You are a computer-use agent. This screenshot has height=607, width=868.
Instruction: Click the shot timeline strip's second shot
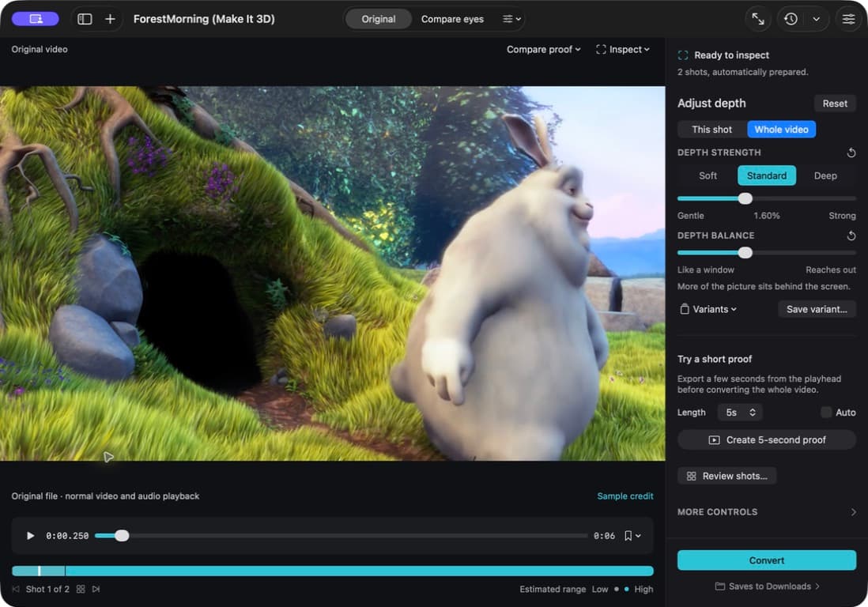pyautogui.click(x=359, y=571)
